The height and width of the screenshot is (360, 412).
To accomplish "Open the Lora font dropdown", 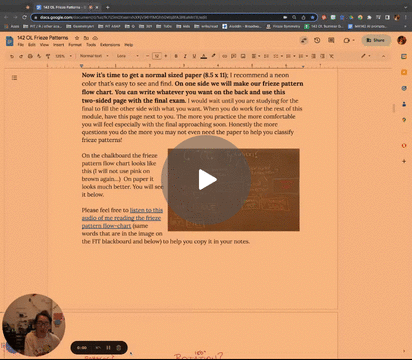I will click(x=128, y=56).
